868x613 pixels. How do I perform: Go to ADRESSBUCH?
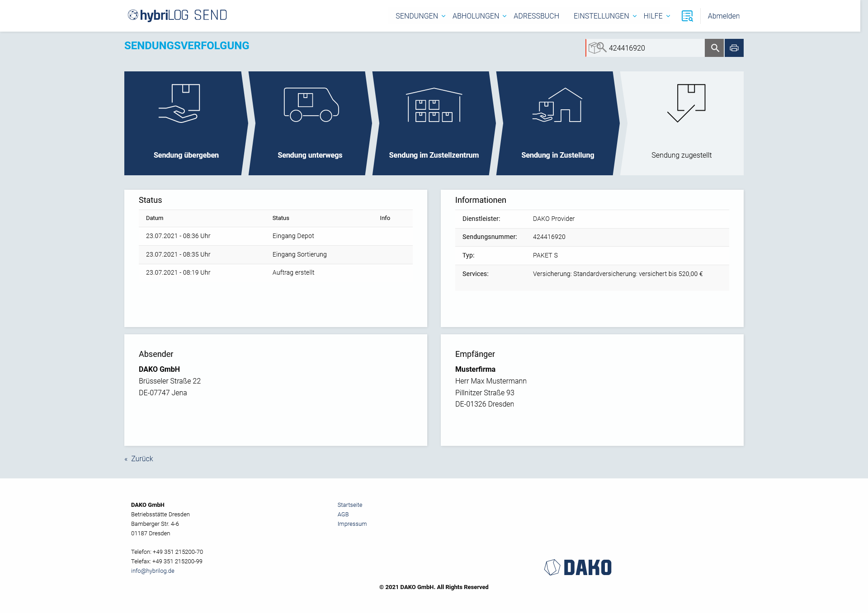[536, 16]
